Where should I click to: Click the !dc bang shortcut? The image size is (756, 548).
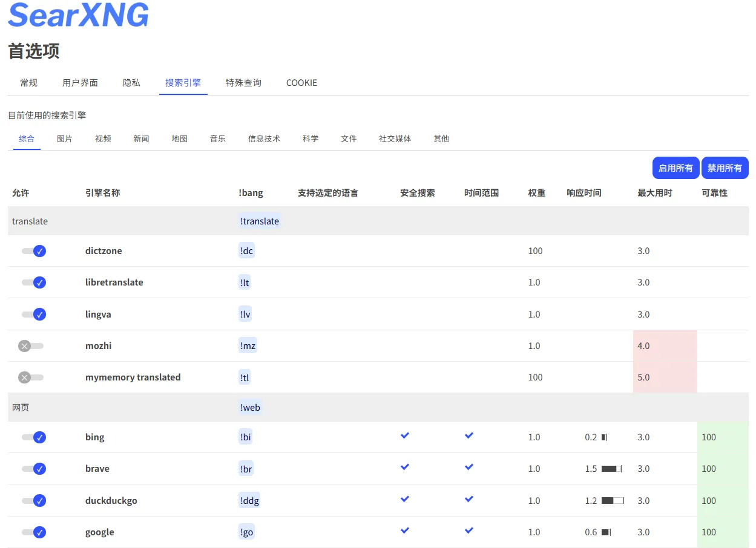(247, 251)
